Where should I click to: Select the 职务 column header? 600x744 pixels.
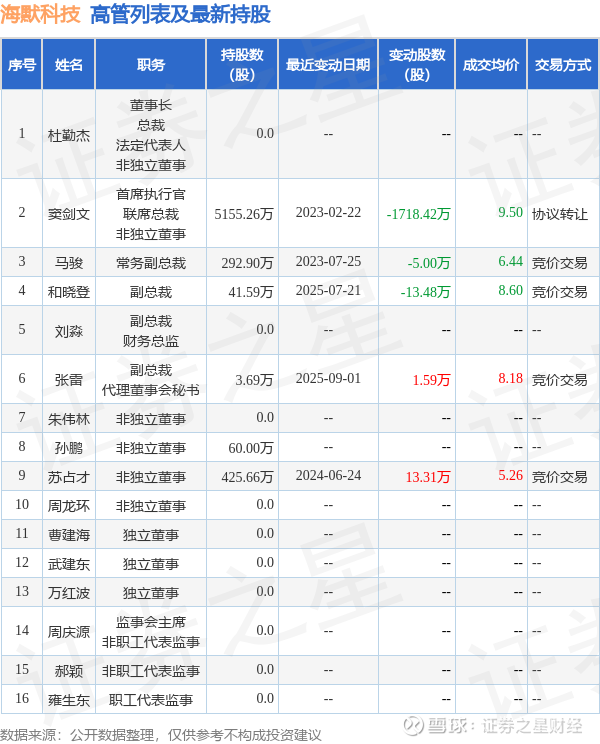[151, 65]
